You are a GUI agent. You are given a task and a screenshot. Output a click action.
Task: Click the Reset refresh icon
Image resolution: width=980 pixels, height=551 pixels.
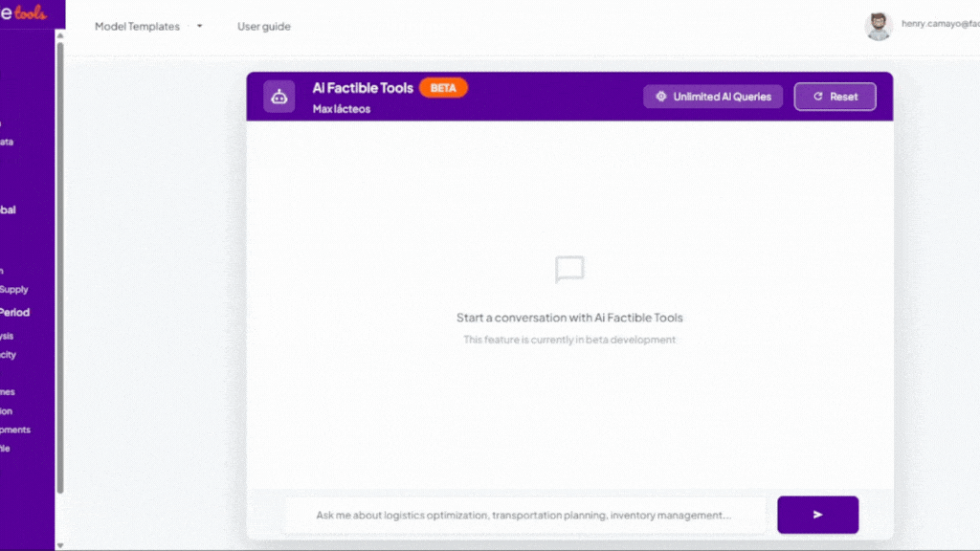(818, 97)
